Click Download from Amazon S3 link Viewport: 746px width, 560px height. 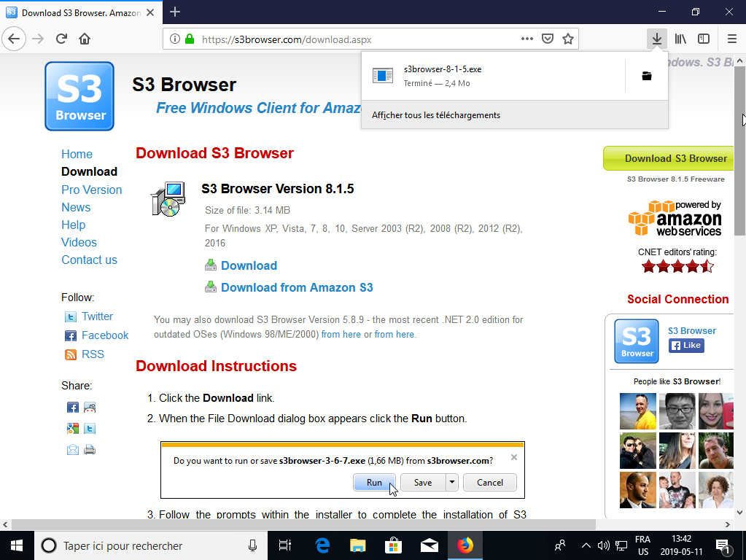pyautogui.click(x=297, y=287)
